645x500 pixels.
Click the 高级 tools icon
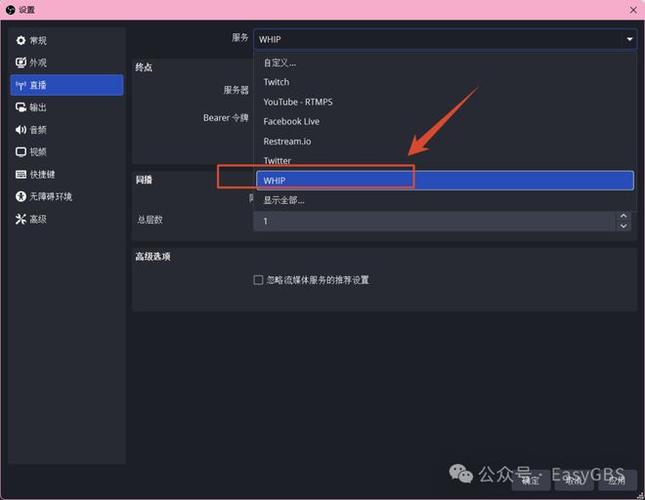tap(21, 219)
